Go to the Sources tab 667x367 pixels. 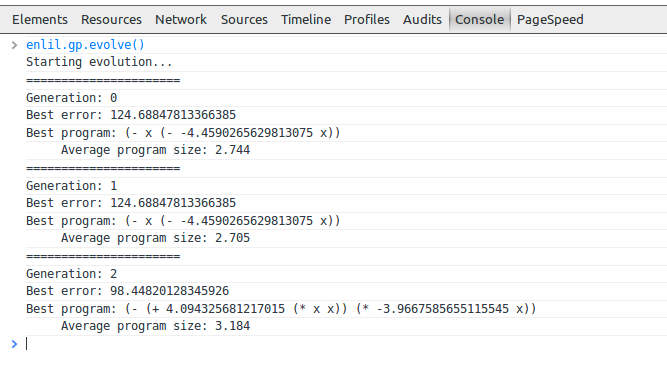coord(244,20)
